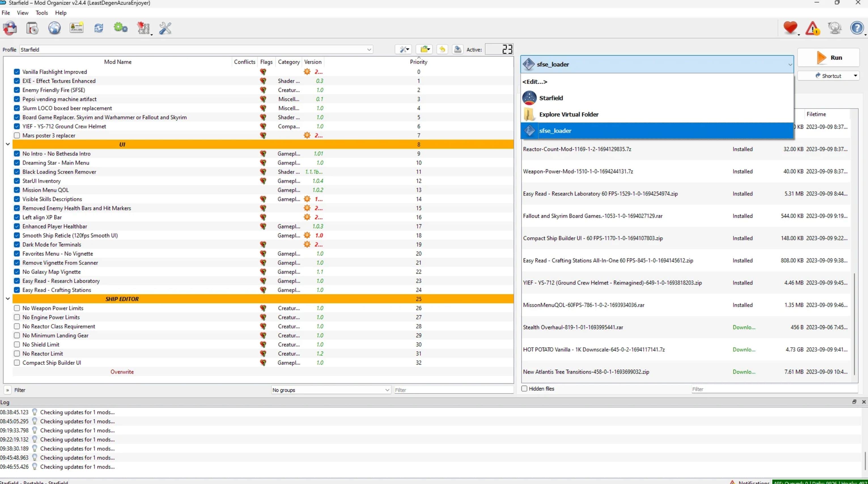This screenshot has height=484, width=868.
Task: Click the Endorse heart icon
Action: [x=790, y=28]
